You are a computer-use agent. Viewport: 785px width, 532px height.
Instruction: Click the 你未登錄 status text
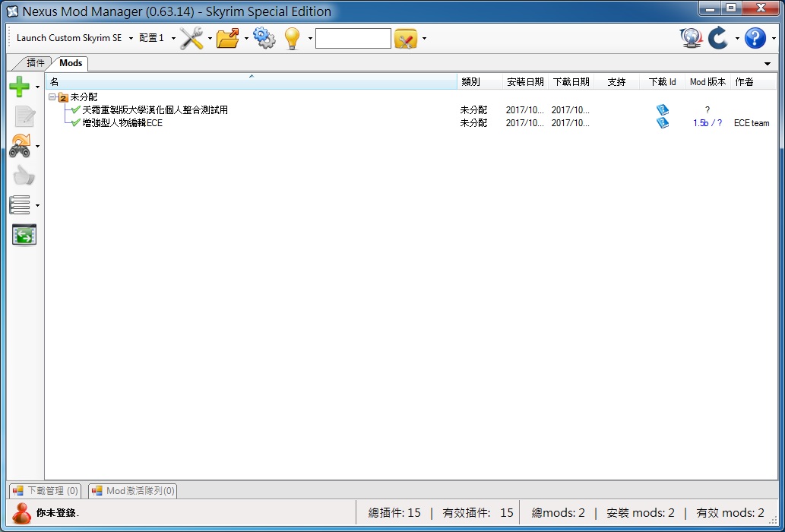click(x=58, y=513)
